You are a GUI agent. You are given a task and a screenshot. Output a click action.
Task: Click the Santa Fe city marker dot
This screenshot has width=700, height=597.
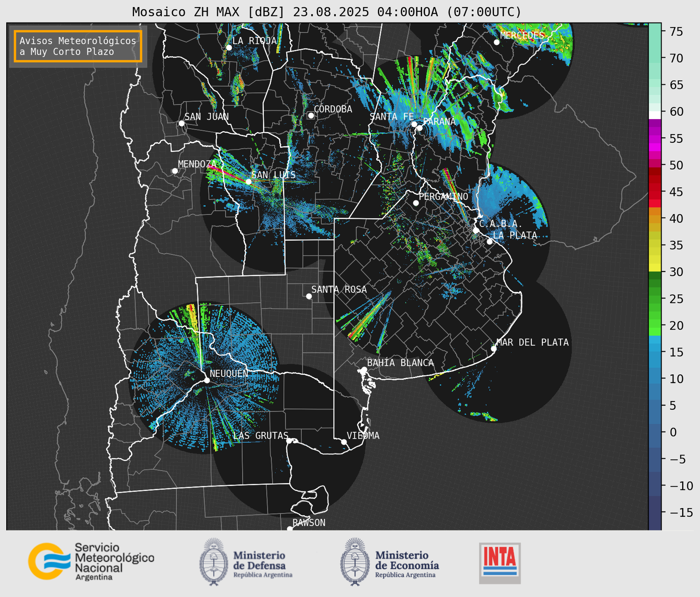[414, 124]
